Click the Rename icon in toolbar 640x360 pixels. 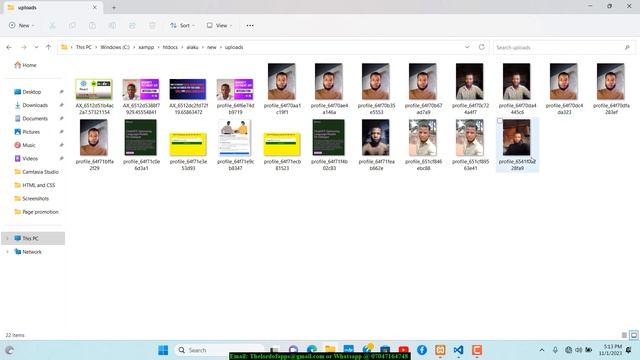point(112,25)
